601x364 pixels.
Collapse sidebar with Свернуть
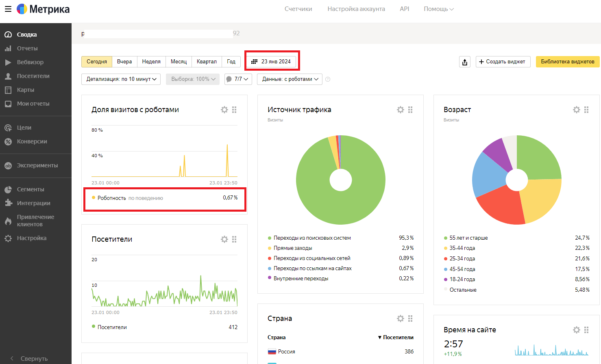point(29,359)
